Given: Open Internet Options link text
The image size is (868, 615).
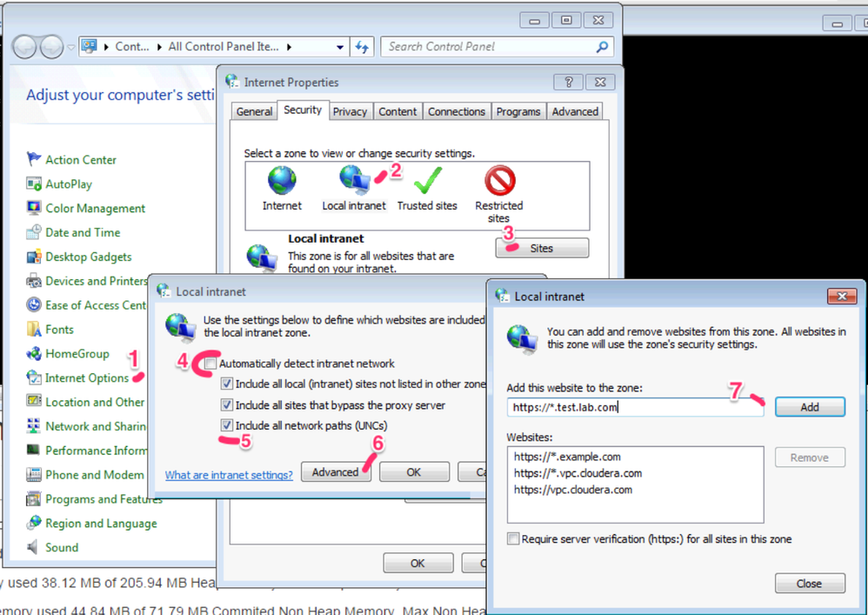Looking at the screenshot, I should (x=87, y=378).
